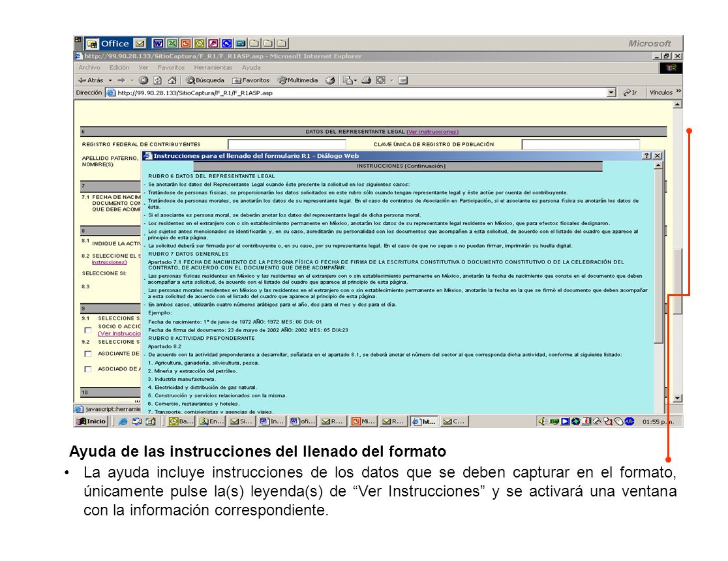
Task: Click 'RUBRO 8 ACTIVIDAD PREPONDERANTE' heading text
Action: [202, 338]
